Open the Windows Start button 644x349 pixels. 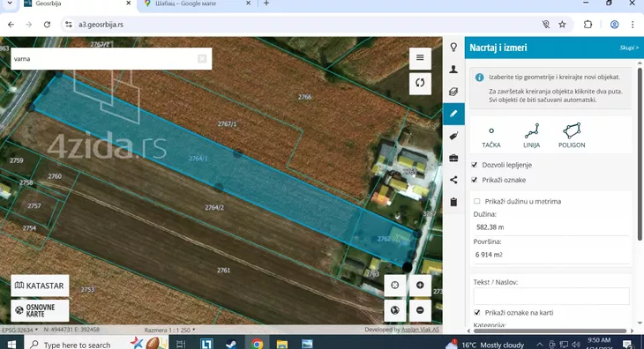coord(11,344)
